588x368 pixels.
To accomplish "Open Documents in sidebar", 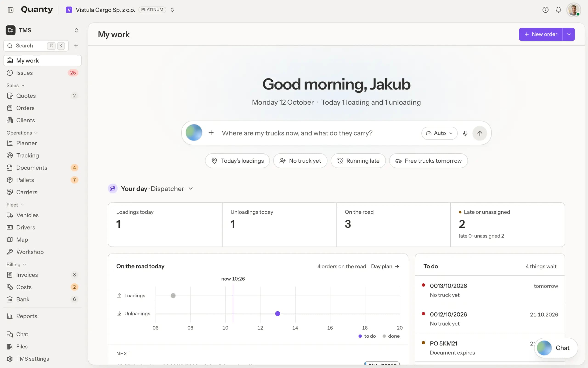I will 42,168.
